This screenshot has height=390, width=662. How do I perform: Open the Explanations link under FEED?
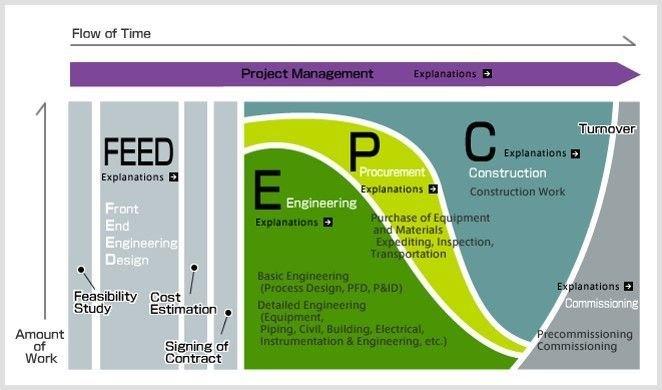pyautogui.click(x=132, y=177)
